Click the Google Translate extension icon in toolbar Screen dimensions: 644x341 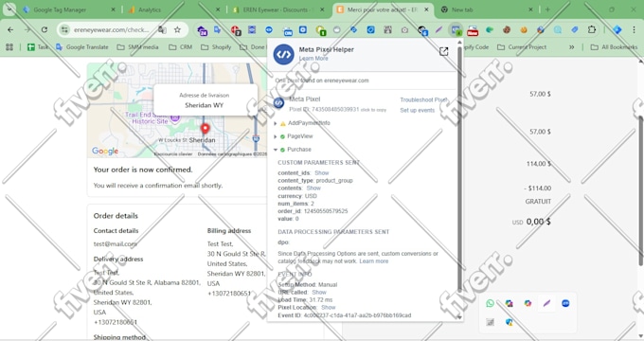coord(217,30)
